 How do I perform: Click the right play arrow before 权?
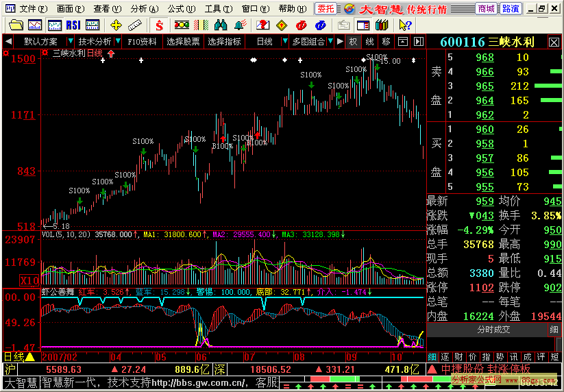(x=339, y=42)
